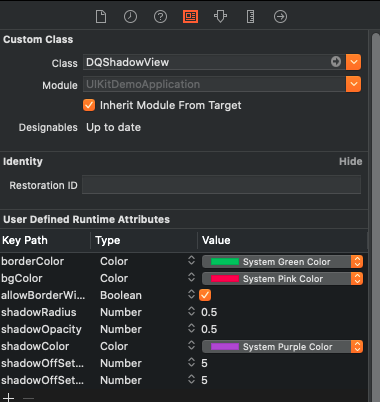Open the Module dropdown menu
The image size is (380, 402).
(353, 84)
